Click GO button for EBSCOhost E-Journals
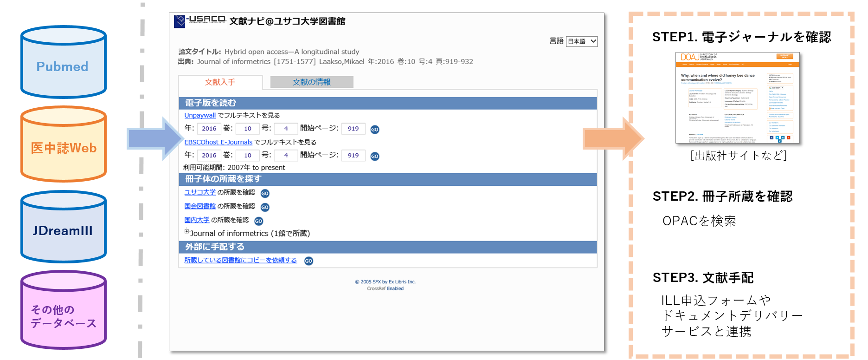 pos(375,157)
